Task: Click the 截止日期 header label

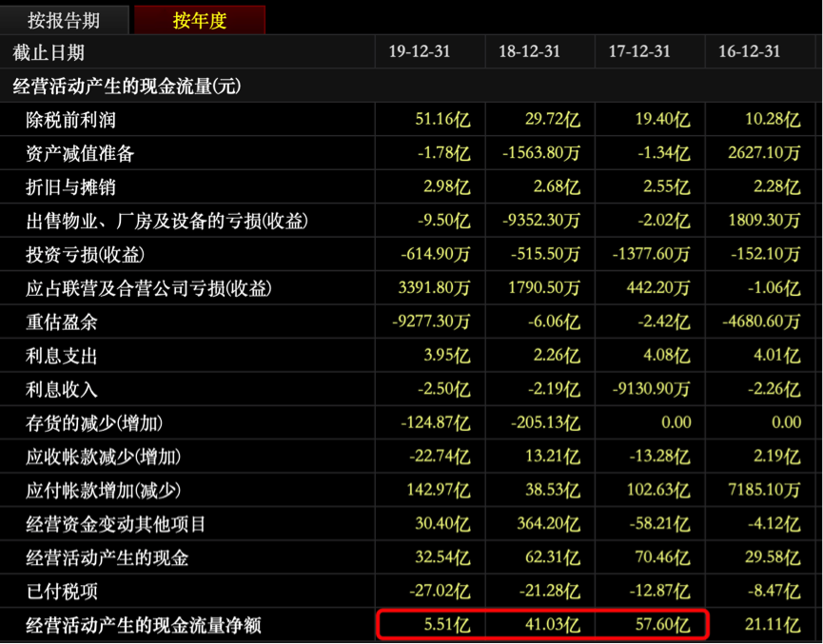Action: [49, 52]
